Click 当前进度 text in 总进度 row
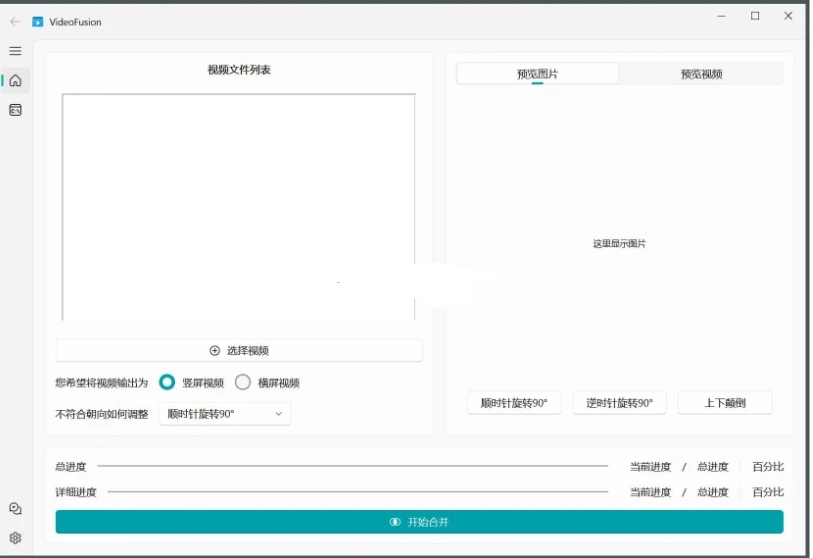The height and width of the screenshot is (558, 813). point(650,467)
